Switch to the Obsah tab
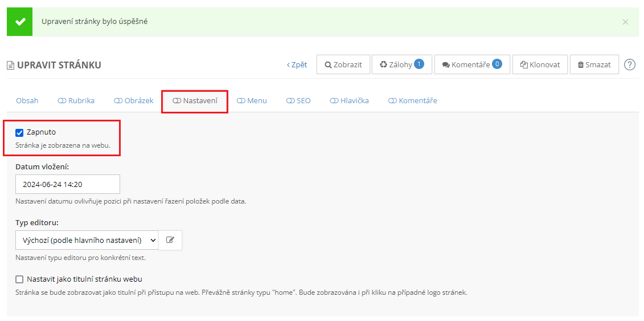644x321 pixels. [x=27, y=101]
